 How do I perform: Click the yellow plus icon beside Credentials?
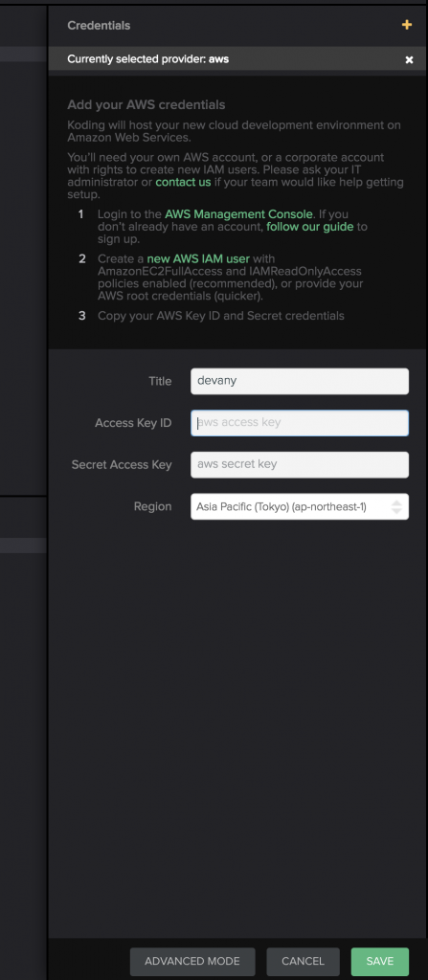[x=407, y=25]
